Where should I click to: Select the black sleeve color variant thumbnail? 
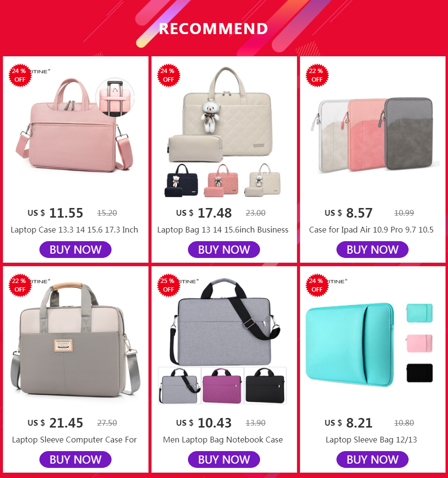click(420, 373)
